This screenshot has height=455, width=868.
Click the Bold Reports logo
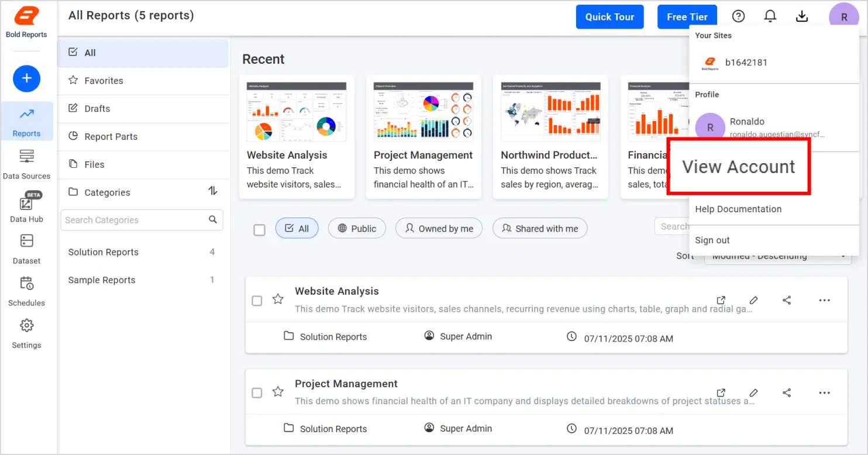coord(26,22)
